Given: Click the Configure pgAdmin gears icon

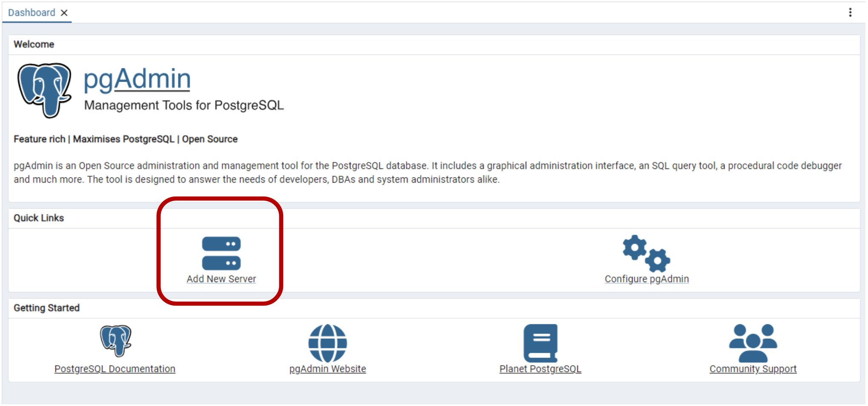Looking at the screenshot, I should click(x=646, y=254).
